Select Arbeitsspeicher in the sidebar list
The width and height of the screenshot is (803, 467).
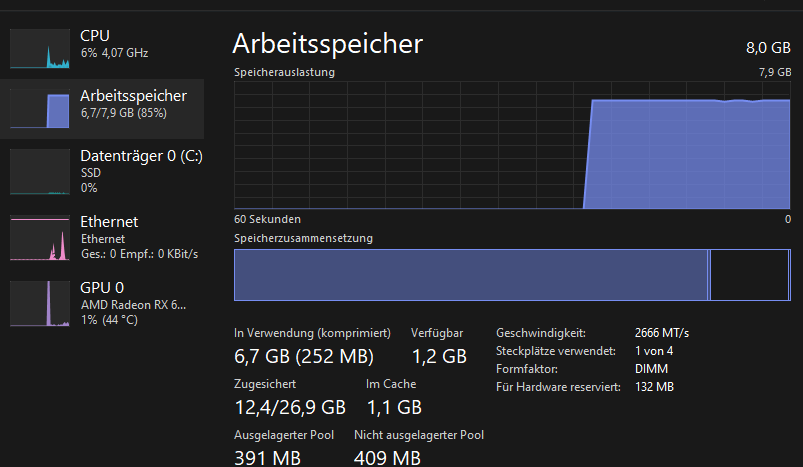tap(133, 96)
